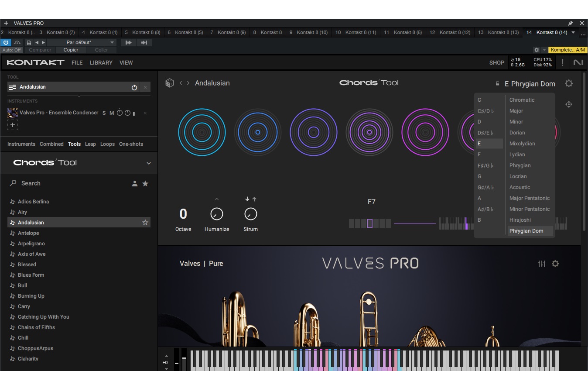588x371 pixels.
Task: Remove the Andalusian tool with X
Action: point(145,87)
